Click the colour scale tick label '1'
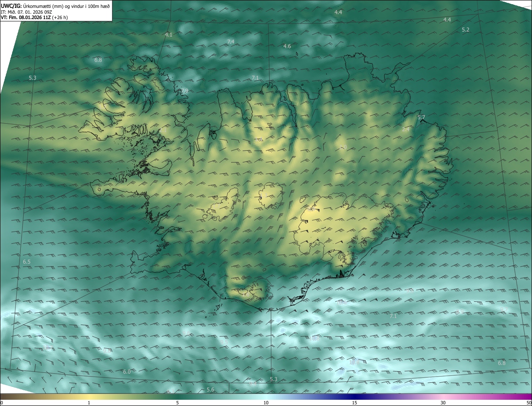The width and height of the screenshot is (532, 406). point(89,403)
